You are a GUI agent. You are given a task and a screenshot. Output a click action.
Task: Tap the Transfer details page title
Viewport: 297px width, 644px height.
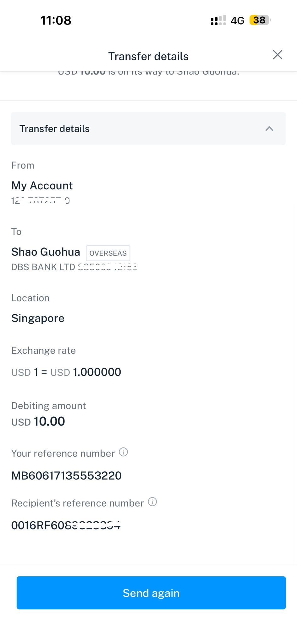pos(148,56)
